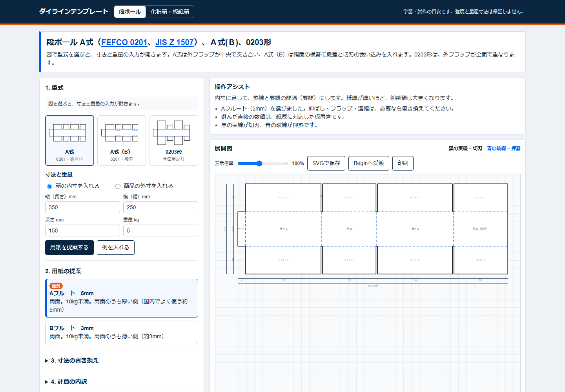Switch to the 化粧箱・板紙箱 tab
Image resolution: width=565 pixels, height=392 pixels.
pos(170,12)
